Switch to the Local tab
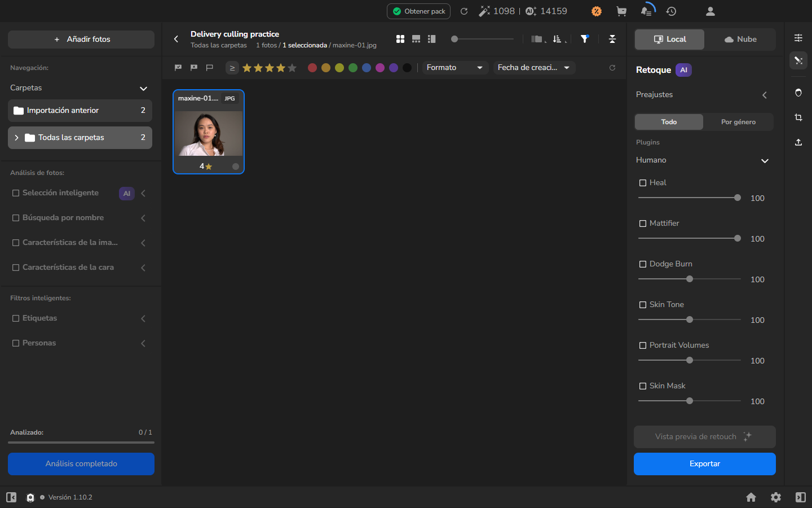Screen dimensions: 812x508 (669, 40)
